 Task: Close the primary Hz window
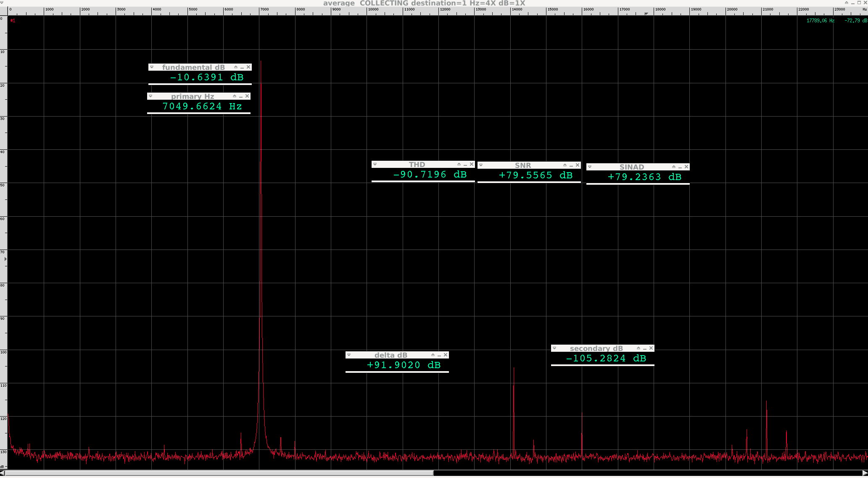point(247,96)
